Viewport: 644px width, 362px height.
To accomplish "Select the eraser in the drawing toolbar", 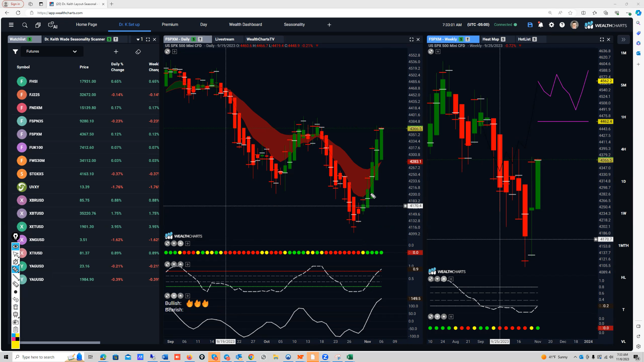I will [x=15, y=284].
